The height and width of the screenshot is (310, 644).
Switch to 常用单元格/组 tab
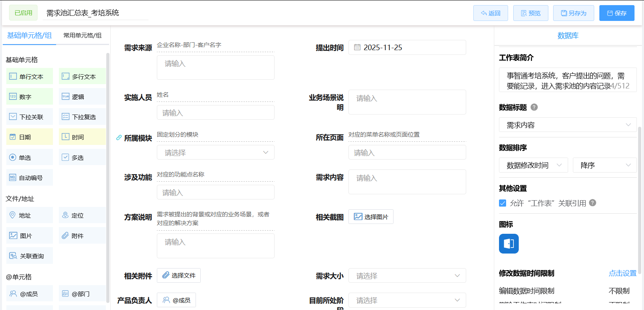(x=83, y=35)
